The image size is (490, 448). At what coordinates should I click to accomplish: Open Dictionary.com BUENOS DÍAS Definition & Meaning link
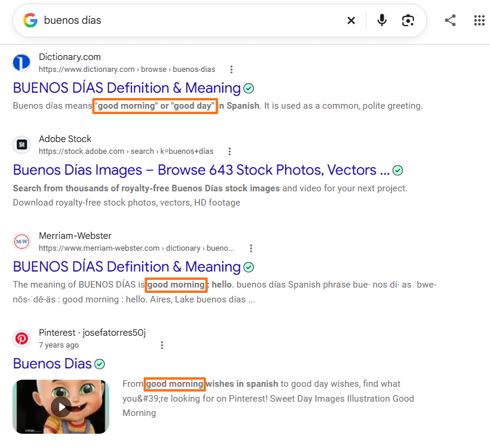tap(127, 88)
